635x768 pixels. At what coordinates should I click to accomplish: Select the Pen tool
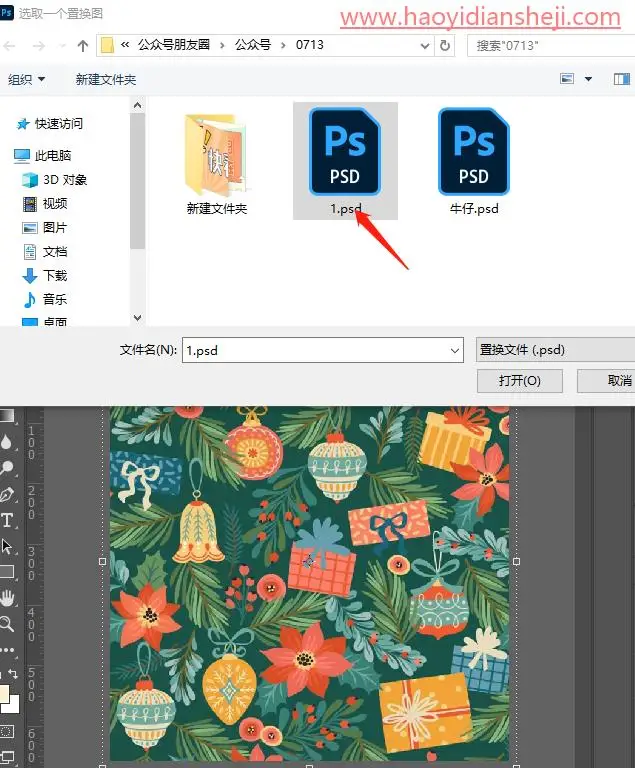point(7,495)
